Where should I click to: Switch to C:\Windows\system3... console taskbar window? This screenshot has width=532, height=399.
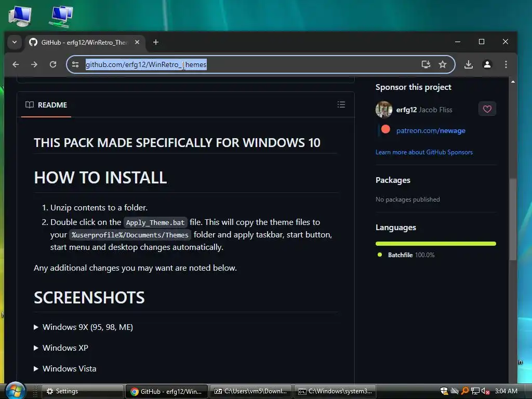[335, 391]
